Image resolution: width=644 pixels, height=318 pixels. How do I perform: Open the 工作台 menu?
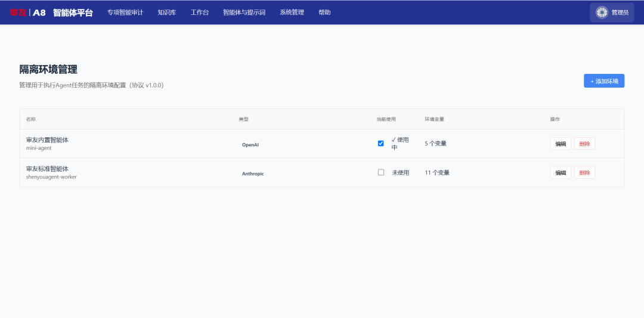(200, 13)
